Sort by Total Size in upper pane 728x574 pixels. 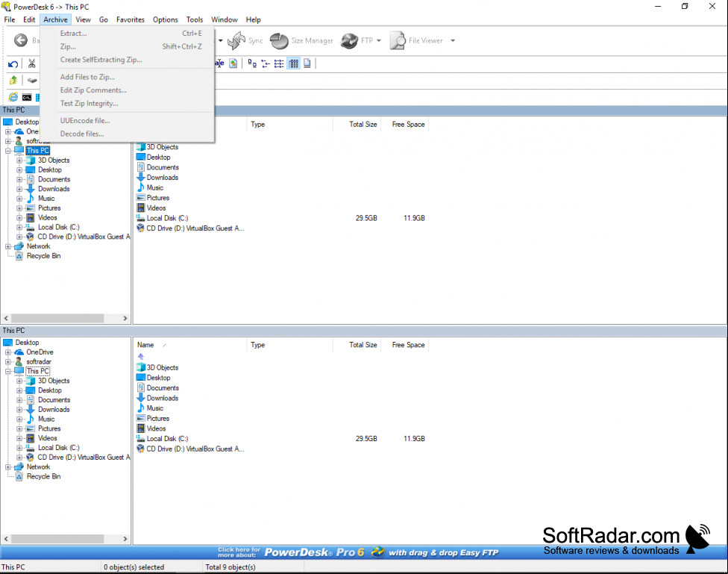pos(357,124)
